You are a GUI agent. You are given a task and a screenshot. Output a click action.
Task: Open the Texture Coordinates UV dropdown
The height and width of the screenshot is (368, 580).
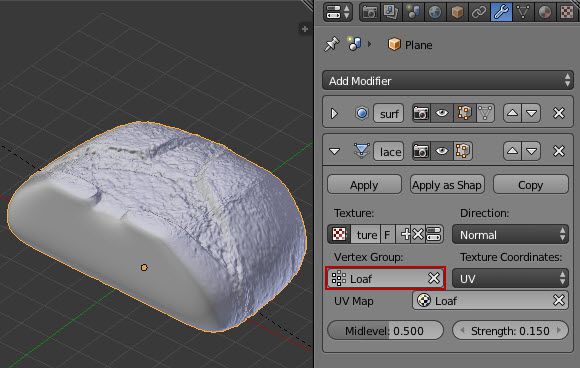click(510, 278)
